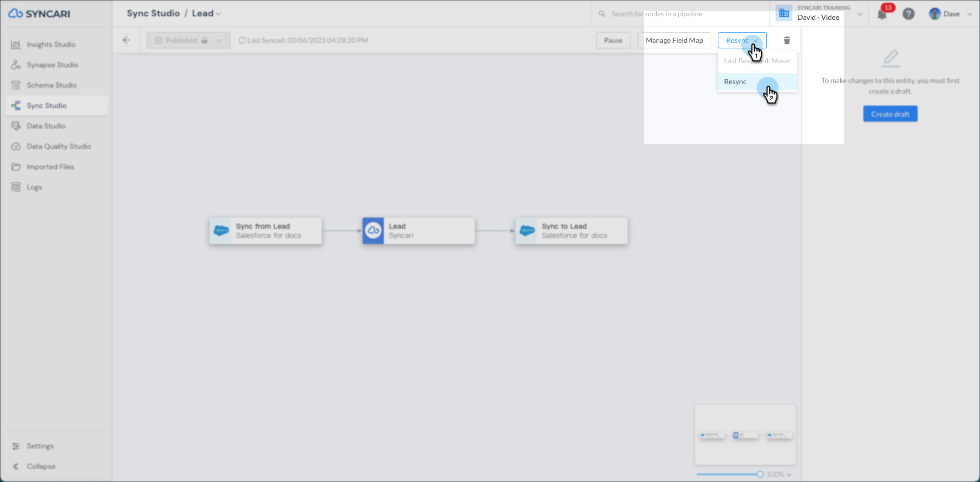Delete the pipeline using the trash icon
Image resolution: width=980 pixels, height=482 pixels.
click(786, 40)
